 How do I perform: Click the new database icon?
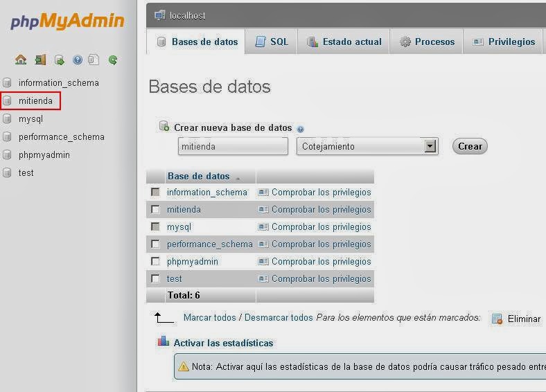tap(164, 126)
